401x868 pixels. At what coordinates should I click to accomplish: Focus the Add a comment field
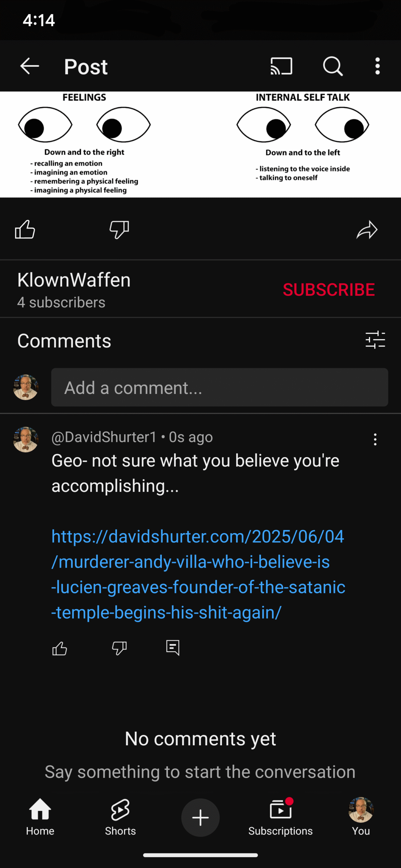219,387
